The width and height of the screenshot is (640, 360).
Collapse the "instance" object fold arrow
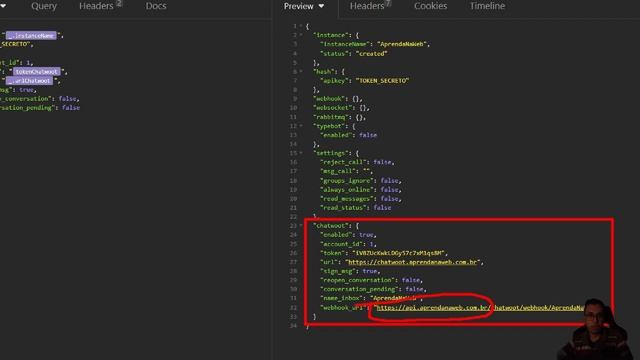tap(301, 35)
